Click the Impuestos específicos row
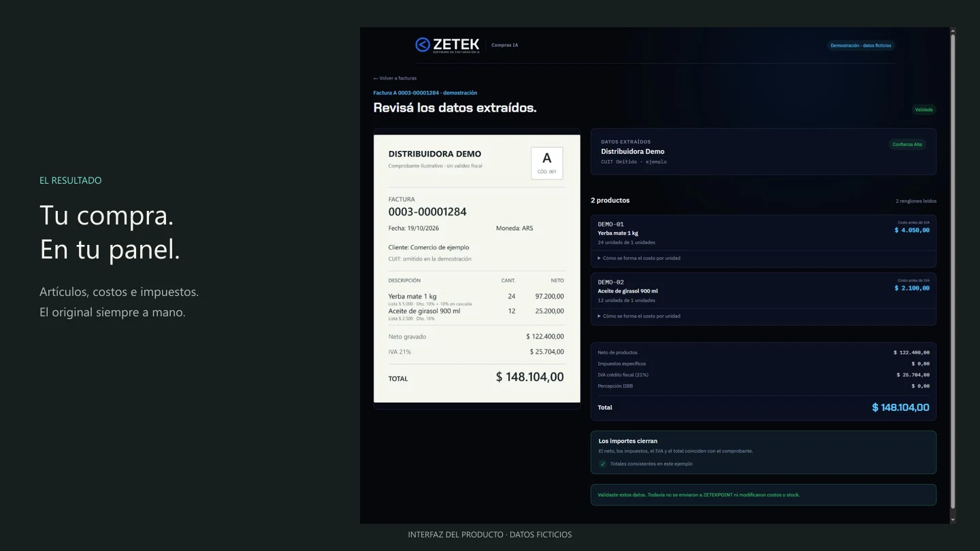Viewport: 980px width, 551px height. (764, 364)
